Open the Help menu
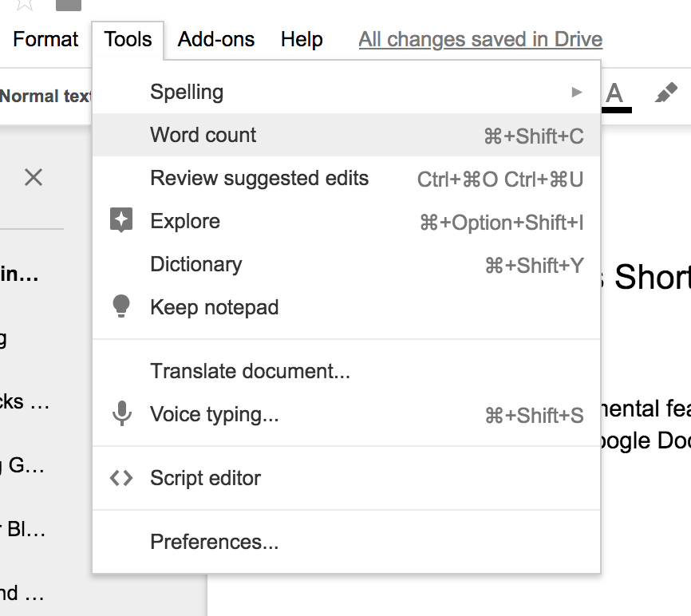 point(302,39)
